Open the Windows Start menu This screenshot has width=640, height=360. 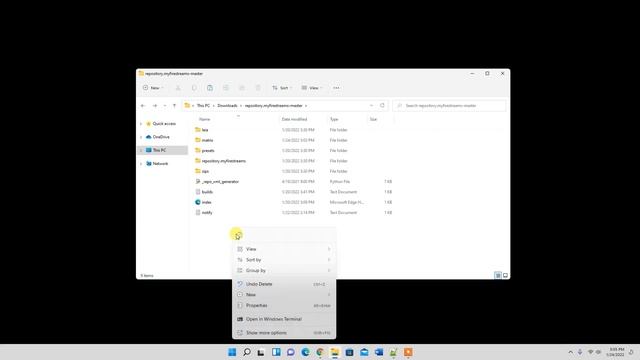coord(232,352)
